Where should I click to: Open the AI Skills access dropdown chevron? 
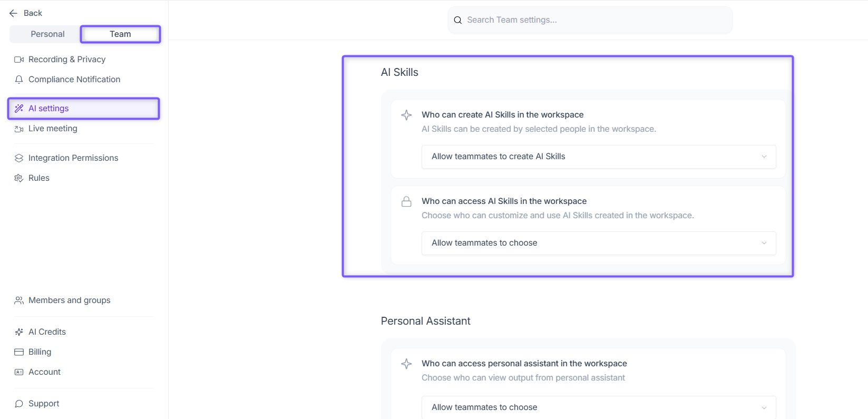[764, 243]
